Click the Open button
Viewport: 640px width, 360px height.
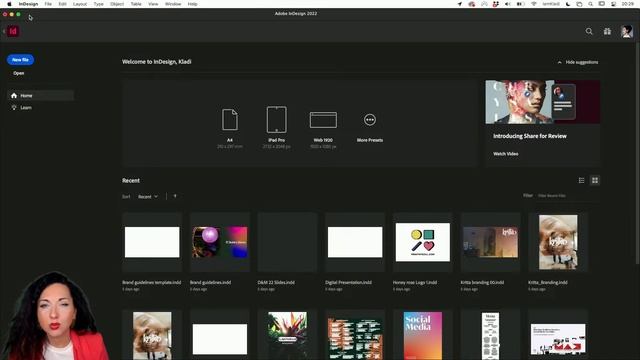(x=19, y=73)
